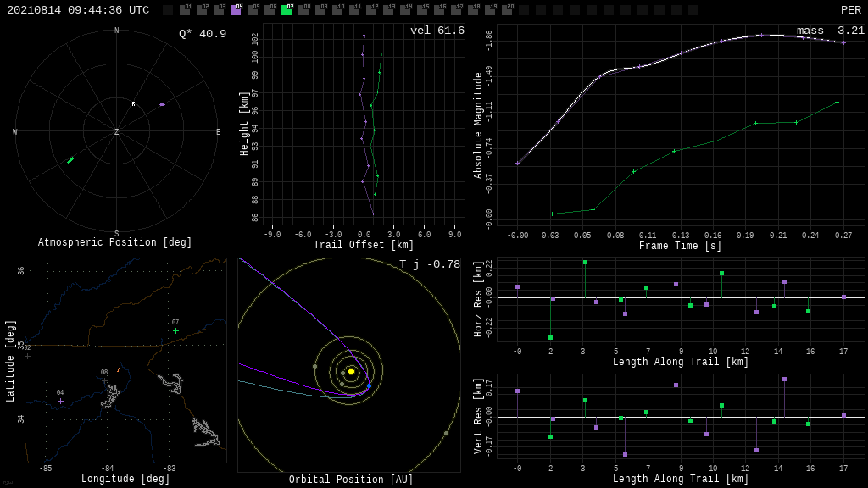Viewport: 868px width, 488px height.
Task: Toggle the gray station 01 indicator box
Action: point(185,10)
